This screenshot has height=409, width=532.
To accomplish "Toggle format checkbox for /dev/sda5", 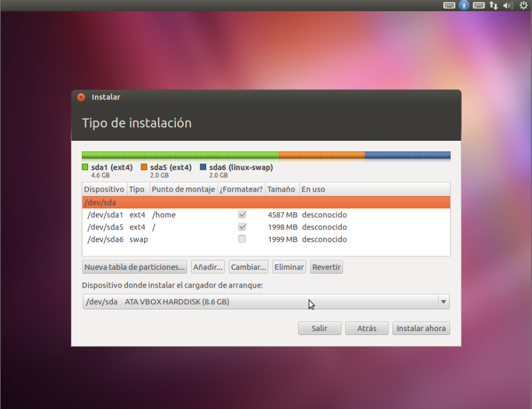I will (x=242, y=227).
